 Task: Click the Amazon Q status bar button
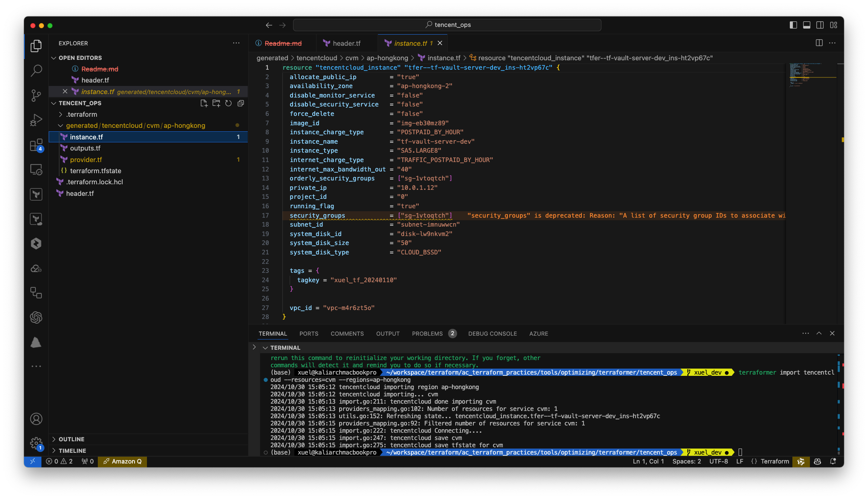pyautogui.click(x=123, y=461)
